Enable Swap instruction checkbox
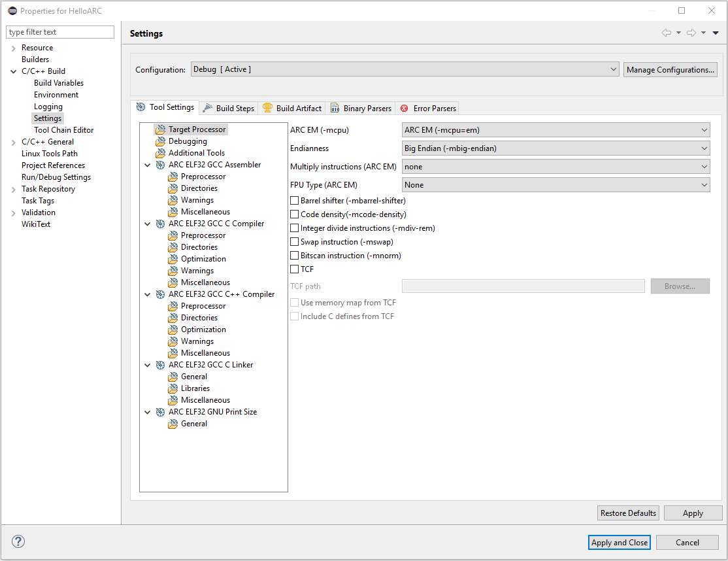Viewport: 728px width, 561px height. click(294, 241)
